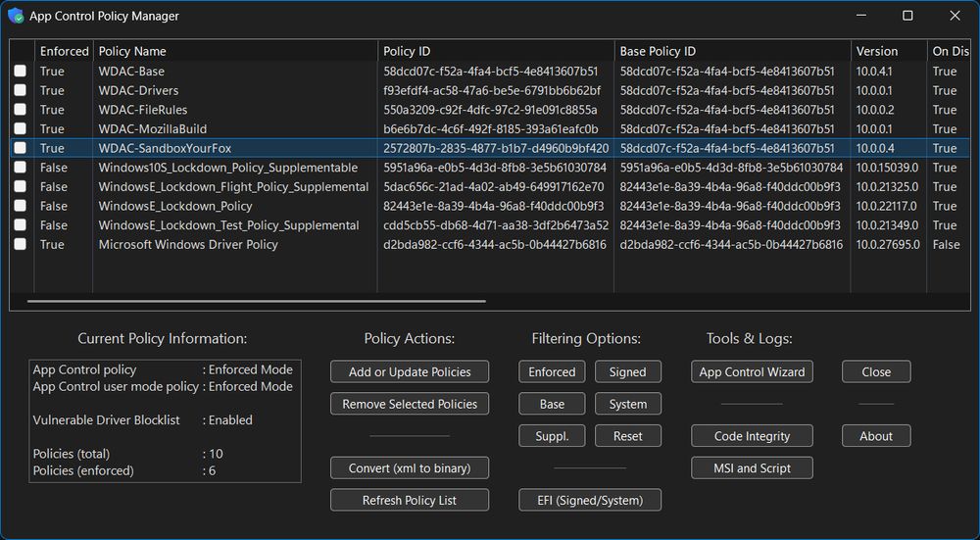The image size is (980, 540).
Task: Sort list by Version column header
Action: tap(889, 51)
